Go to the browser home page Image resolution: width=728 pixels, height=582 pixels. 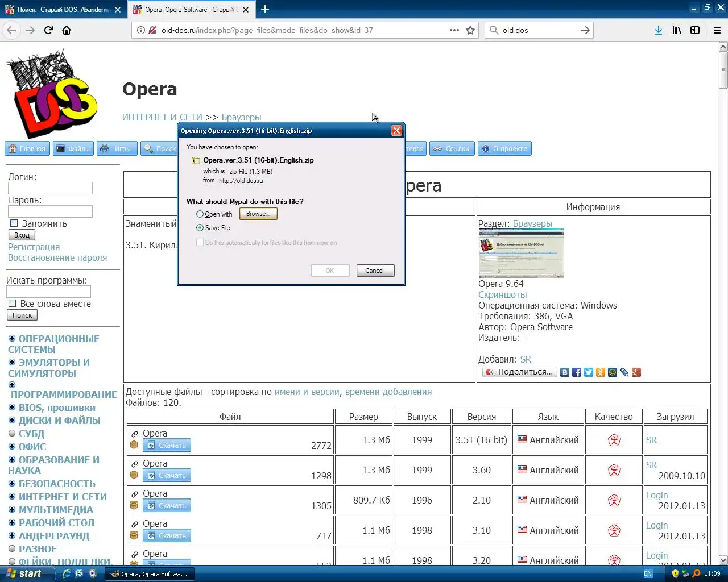(67, 30)
